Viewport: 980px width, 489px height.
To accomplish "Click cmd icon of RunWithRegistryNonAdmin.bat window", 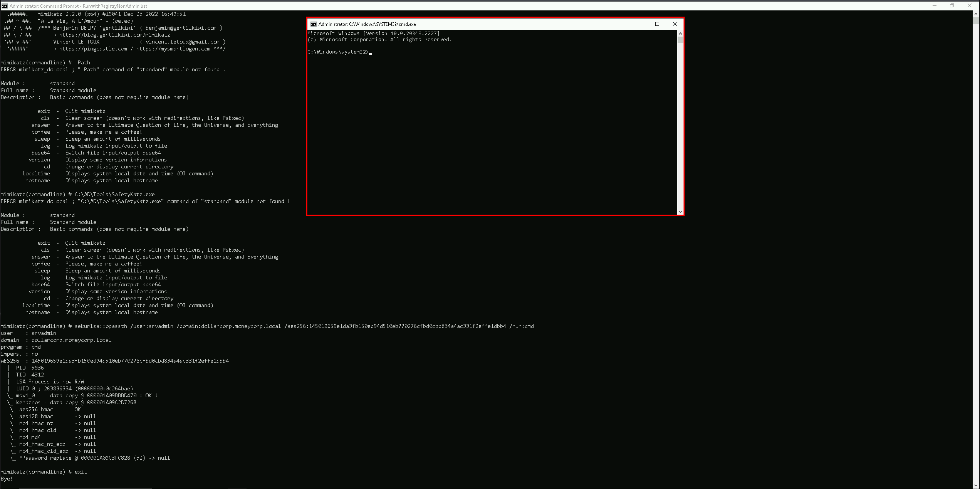I will tap(4, 6).
